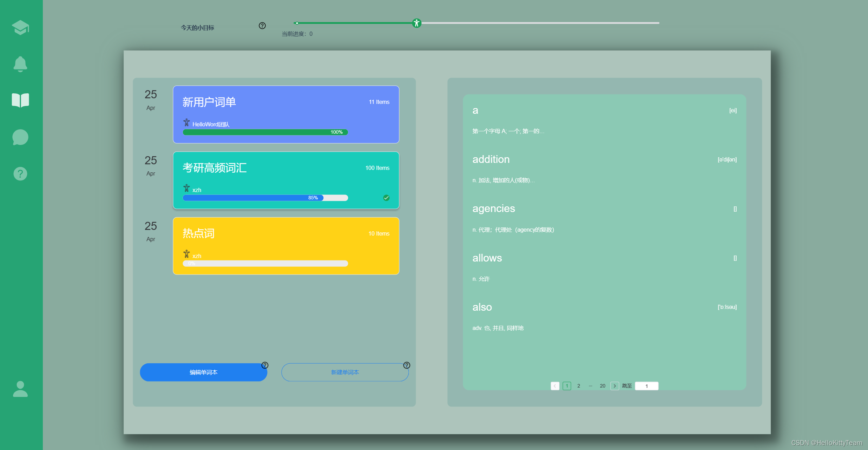Select the word "agencies" entry
This screenshot has width=868, height=450.
pyautogui.click(x=605, y=218)
